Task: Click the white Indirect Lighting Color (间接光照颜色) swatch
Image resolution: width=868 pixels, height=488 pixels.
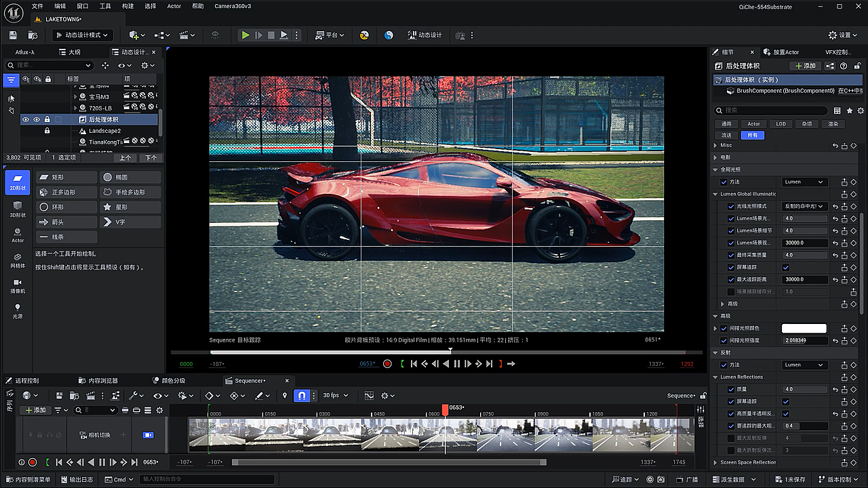Action: (x=804, y=328)
